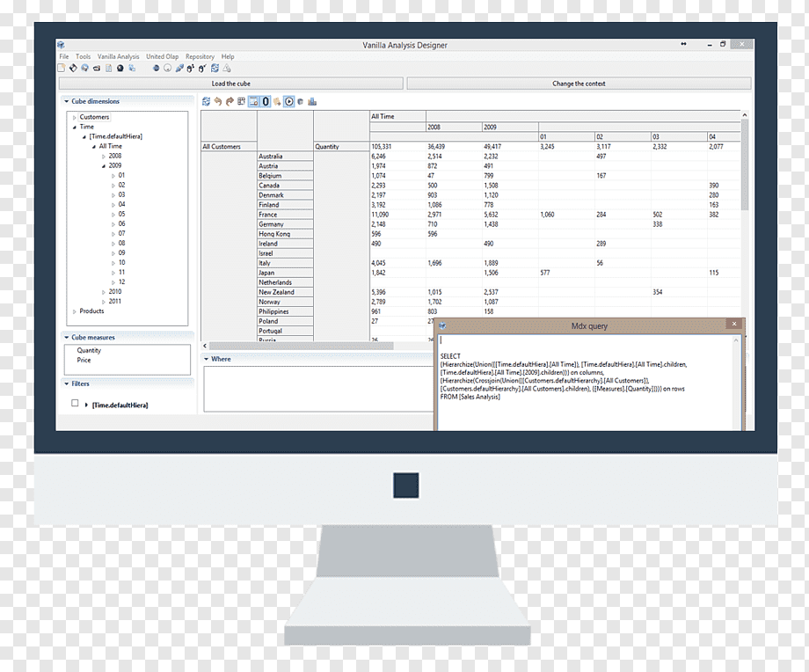Close the Mdx query dialog
809x672 pixels.
[734, 324]
